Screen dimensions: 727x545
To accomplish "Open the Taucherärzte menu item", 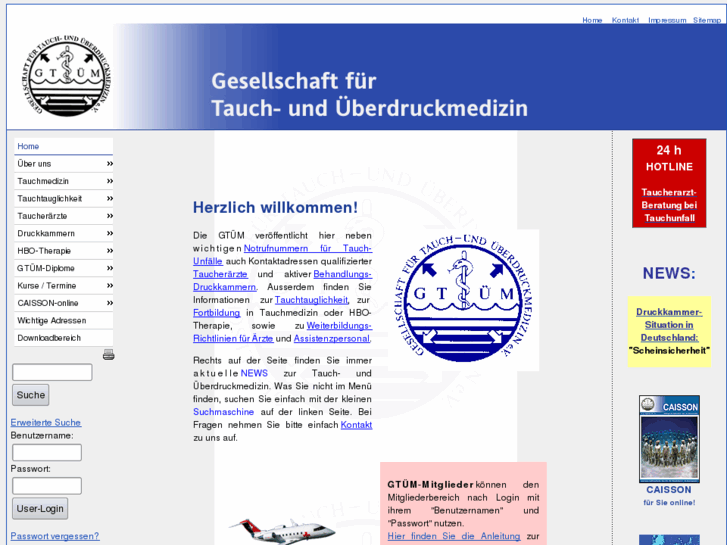I will point(64,216).
